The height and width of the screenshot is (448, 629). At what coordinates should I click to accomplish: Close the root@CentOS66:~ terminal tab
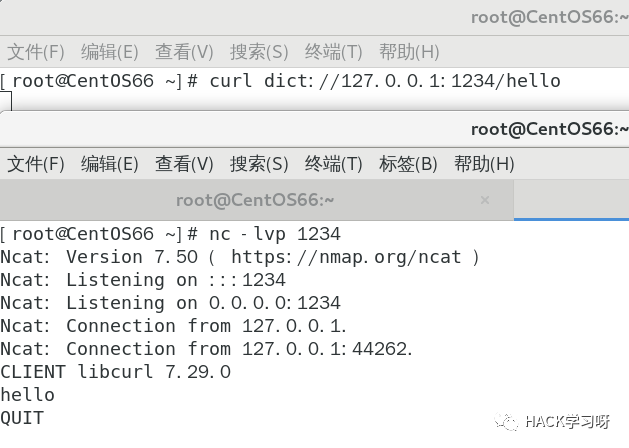pyautogui.click(x=485, y=200)
